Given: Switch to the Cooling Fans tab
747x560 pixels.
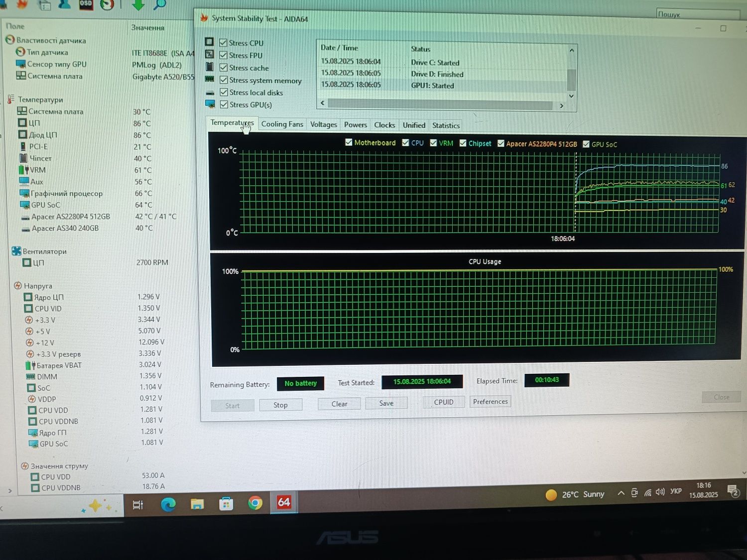Looking at the screenshot, I should [x=282, y=124].
